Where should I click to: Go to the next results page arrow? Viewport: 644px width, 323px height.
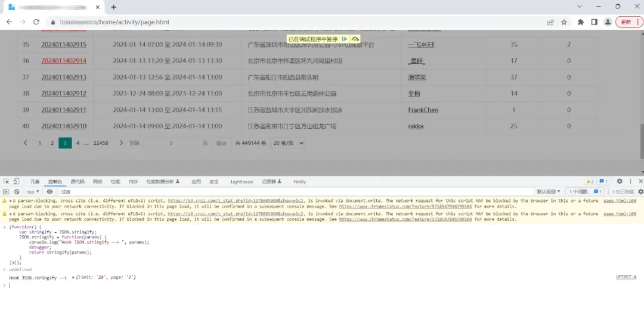coord(120,143)
